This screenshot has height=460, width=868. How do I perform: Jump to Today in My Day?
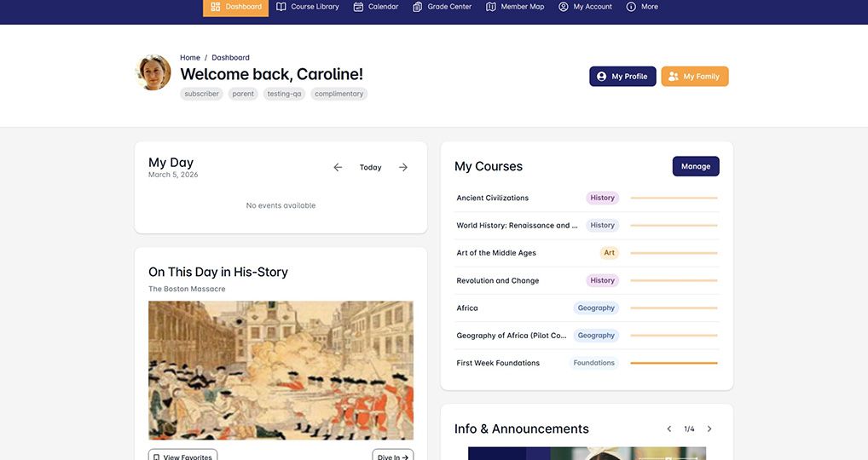point(370,168)
